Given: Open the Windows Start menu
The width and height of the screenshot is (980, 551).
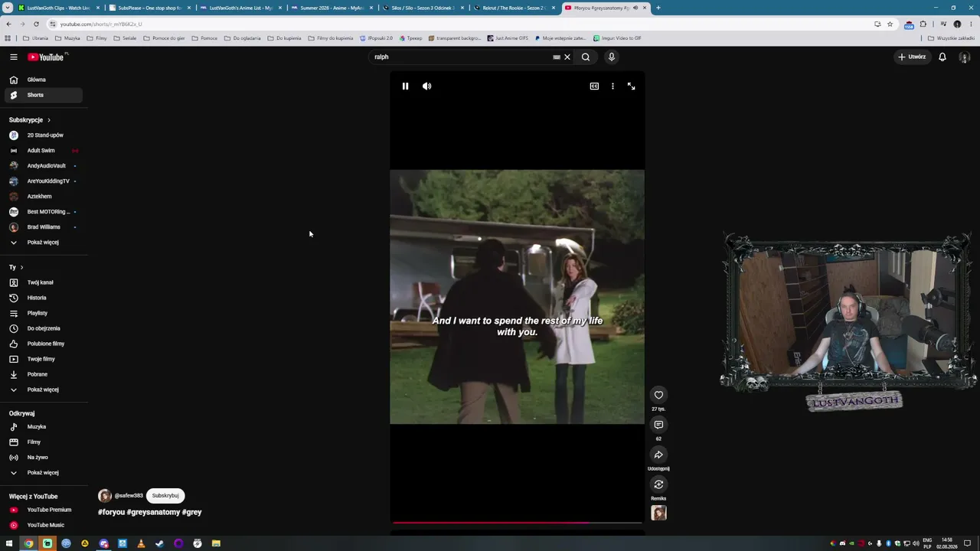Looking at the screenshot, I should tap(9, 543).
